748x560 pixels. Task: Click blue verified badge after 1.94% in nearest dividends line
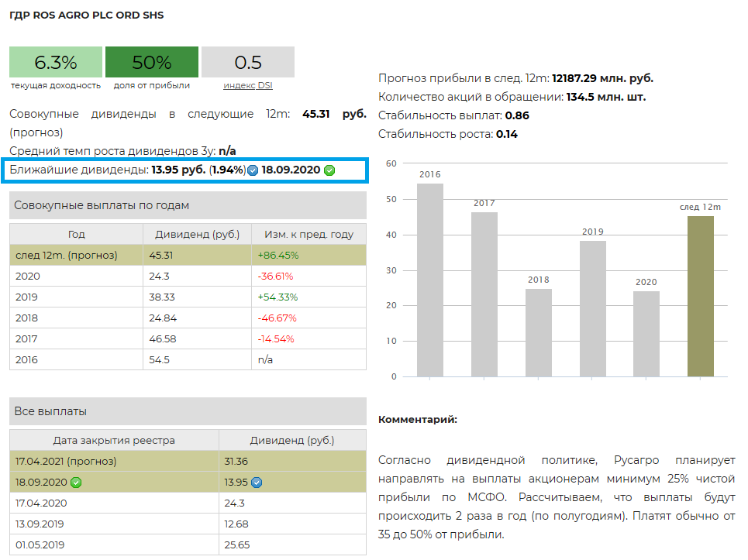pyautogui.click(x=253, y=170)
